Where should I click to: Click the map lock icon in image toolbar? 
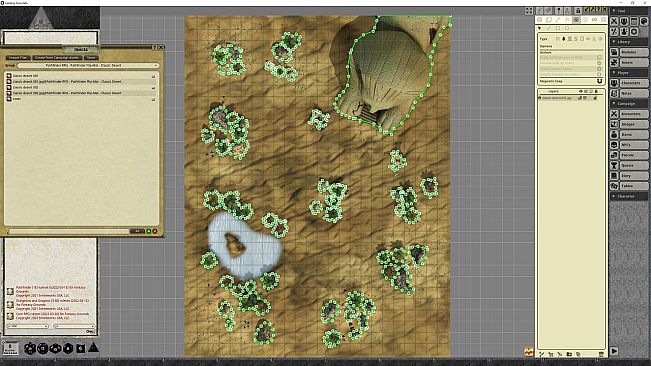click(x=578, y=10)
